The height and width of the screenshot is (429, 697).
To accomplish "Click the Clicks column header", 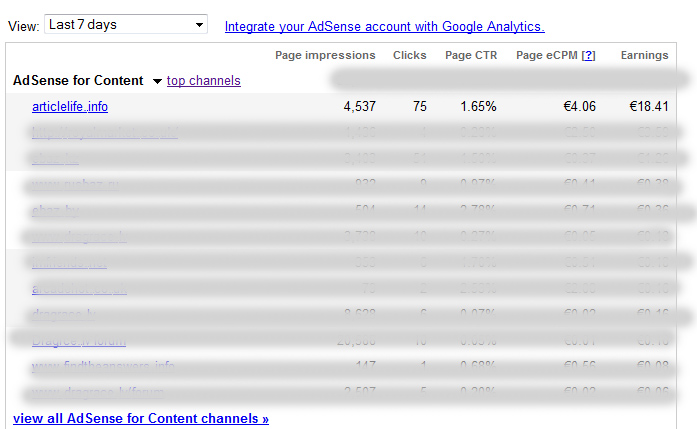I will pos(409,55).
